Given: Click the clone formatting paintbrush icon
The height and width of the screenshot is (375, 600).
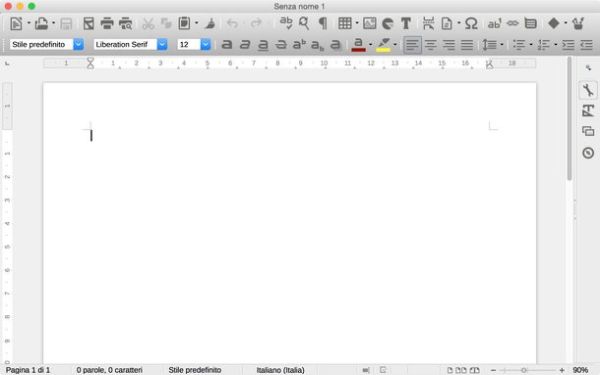Looking at the screenshot, I should tap(210, 24).
